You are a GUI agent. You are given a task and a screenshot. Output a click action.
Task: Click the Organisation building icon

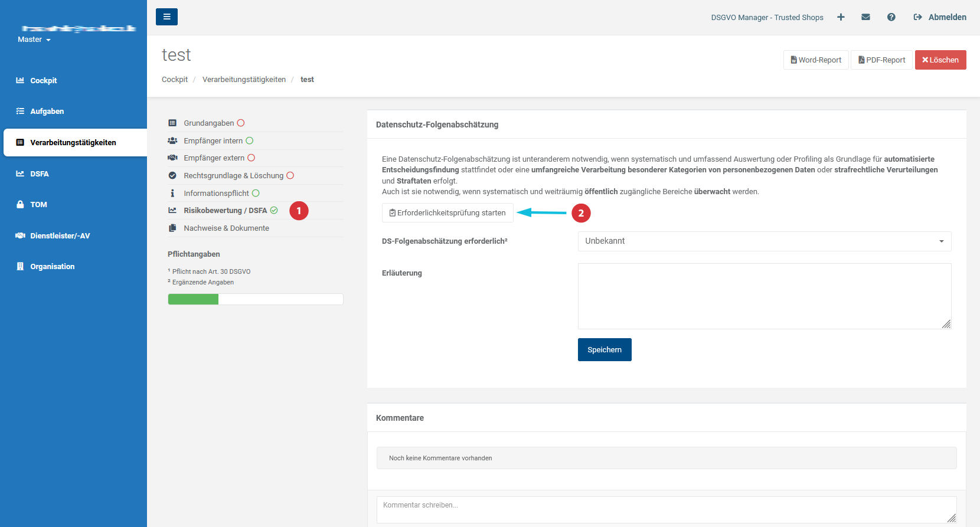20,267
